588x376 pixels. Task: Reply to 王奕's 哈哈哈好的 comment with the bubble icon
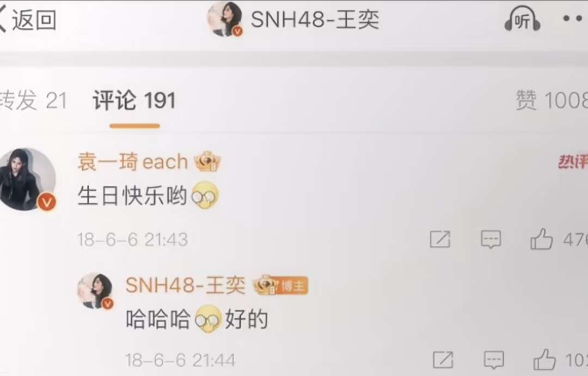pyautogui.click(x=494, y=360)
